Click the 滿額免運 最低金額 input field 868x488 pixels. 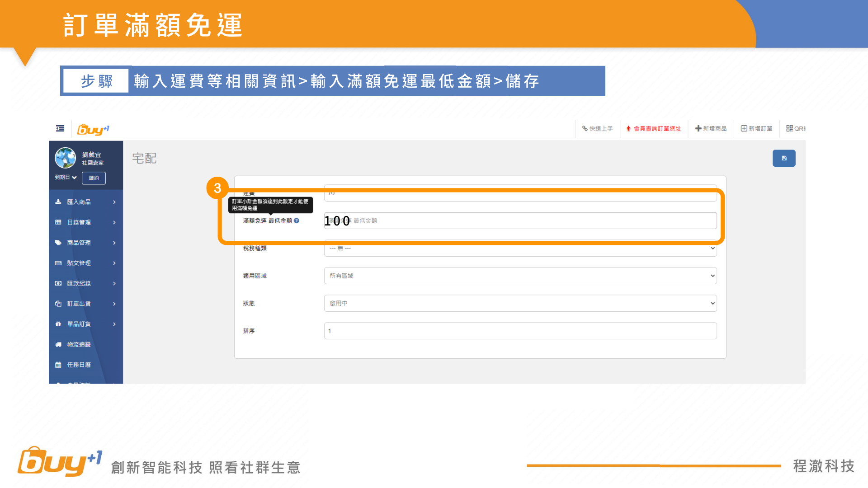point(520,221)
